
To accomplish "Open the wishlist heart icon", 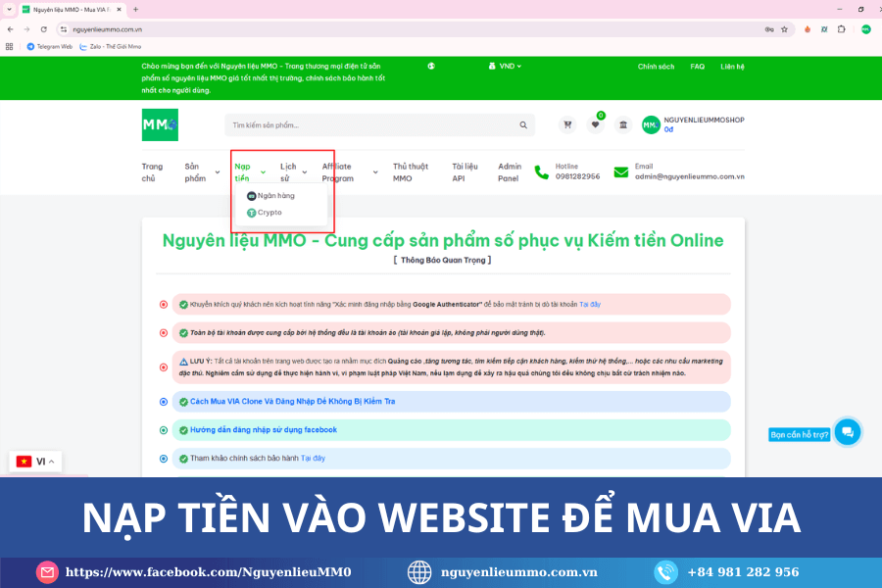I will pos(595,125).
